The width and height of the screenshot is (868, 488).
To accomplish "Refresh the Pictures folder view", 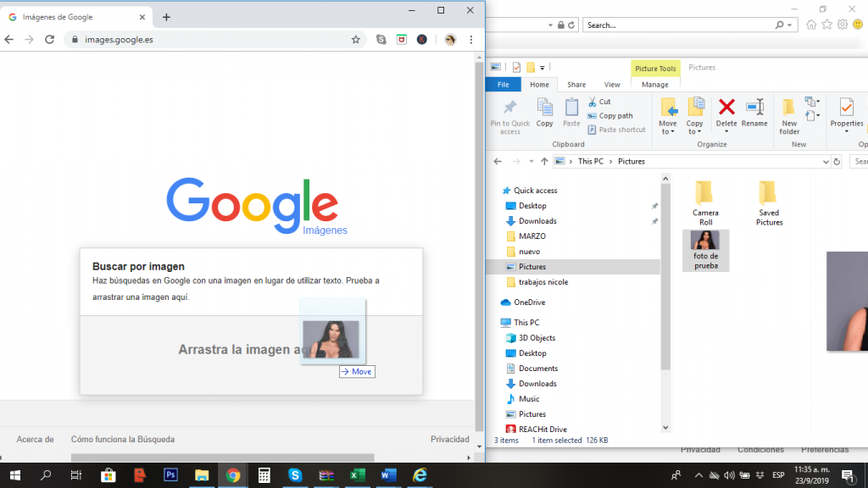I will click(837, 162).
